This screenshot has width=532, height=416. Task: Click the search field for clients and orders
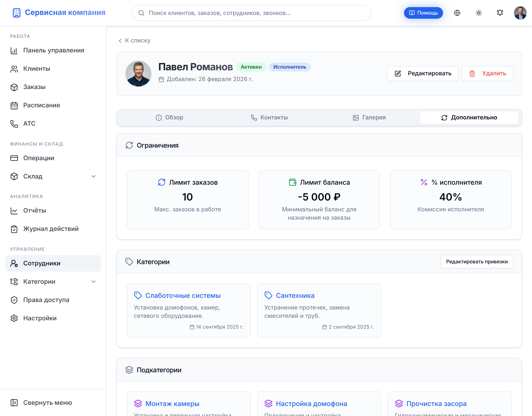[251, 13]
